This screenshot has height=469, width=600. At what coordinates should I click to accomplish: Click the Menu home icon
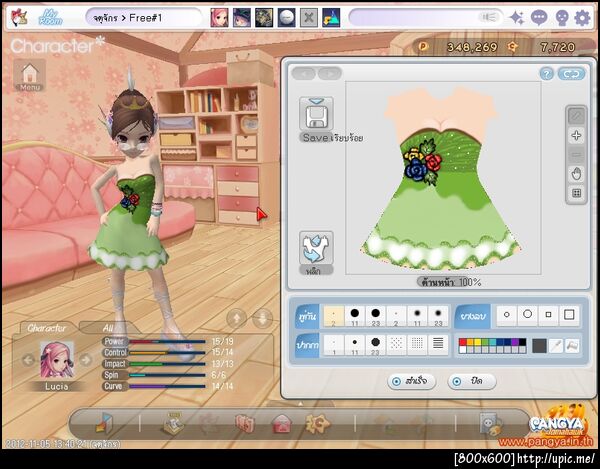[30, 75]
